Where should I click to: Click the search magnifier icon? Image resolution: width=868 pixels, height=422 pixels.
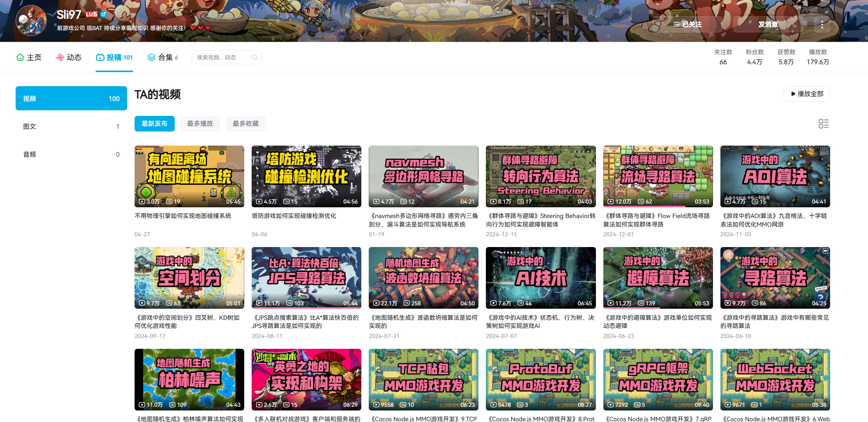pos(254,57)
